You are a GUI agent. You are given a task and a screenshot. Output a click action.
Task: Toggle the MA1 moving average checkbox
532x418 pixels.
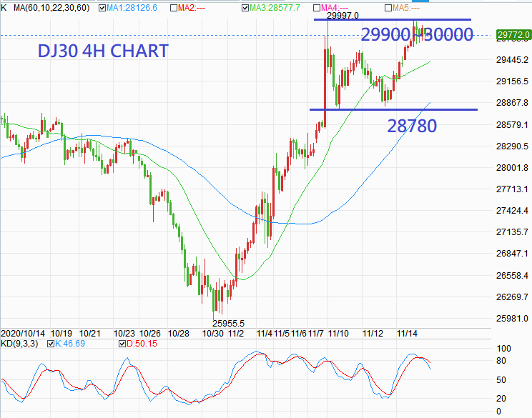(102, 8)
